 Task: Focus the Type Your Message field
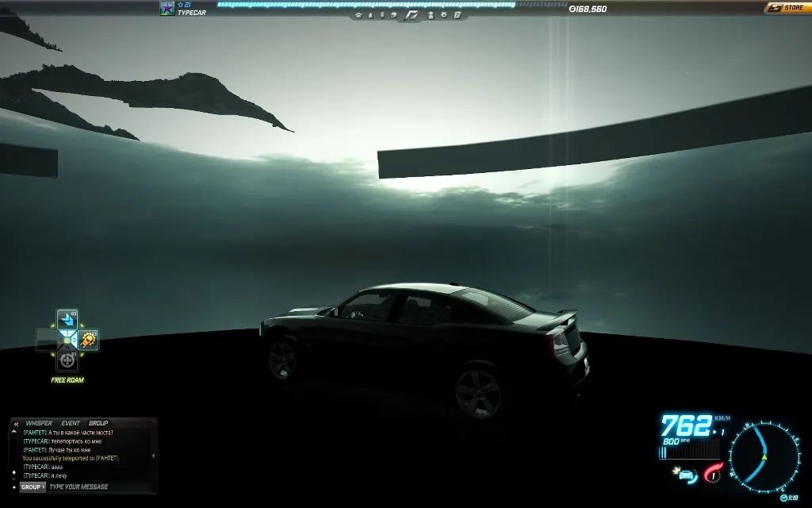98,487
